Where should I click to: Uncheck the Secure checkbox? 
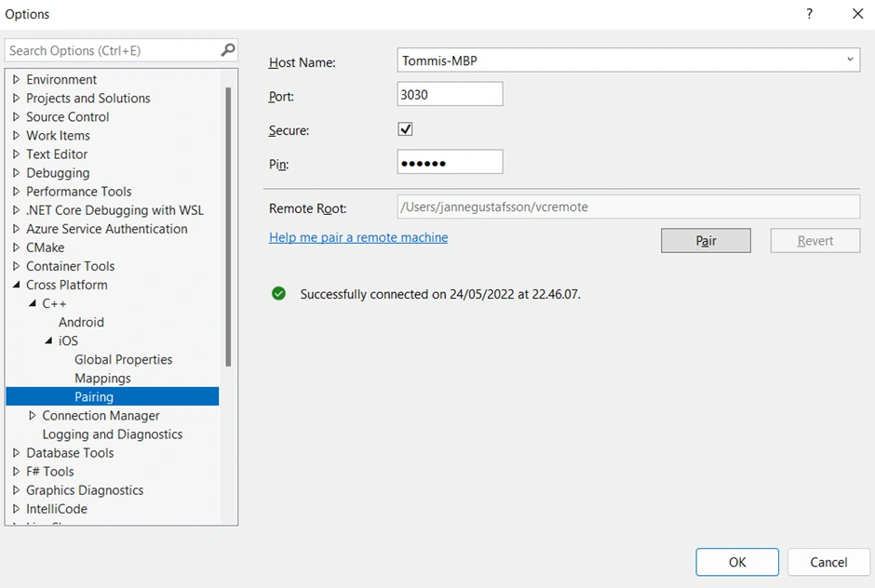click(405, 129)
